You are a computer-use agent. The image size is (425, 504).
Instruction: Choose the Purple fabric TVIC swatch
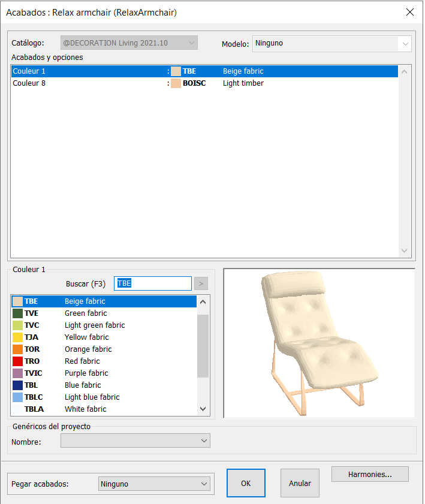18,373
